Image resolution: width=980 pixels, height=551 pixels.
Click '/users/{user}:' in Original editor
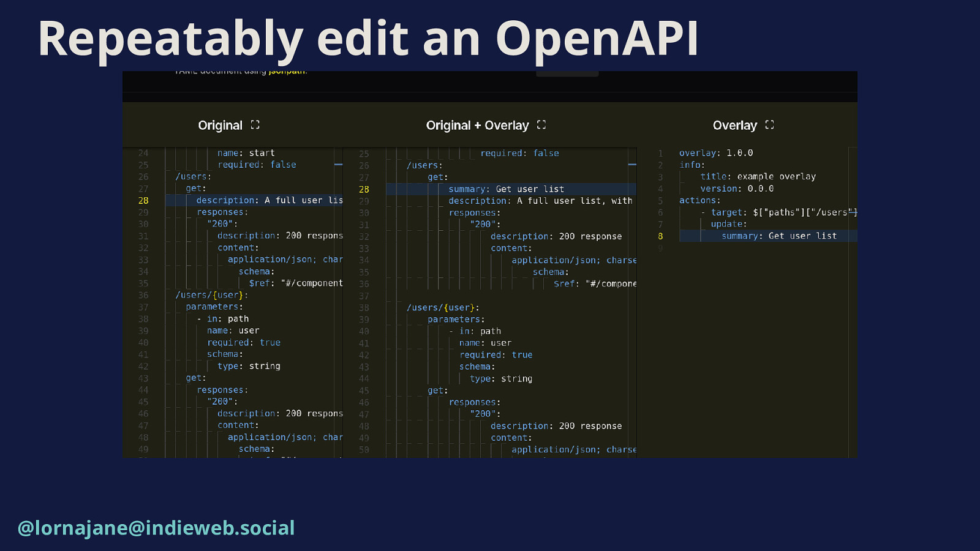point(212,295)
